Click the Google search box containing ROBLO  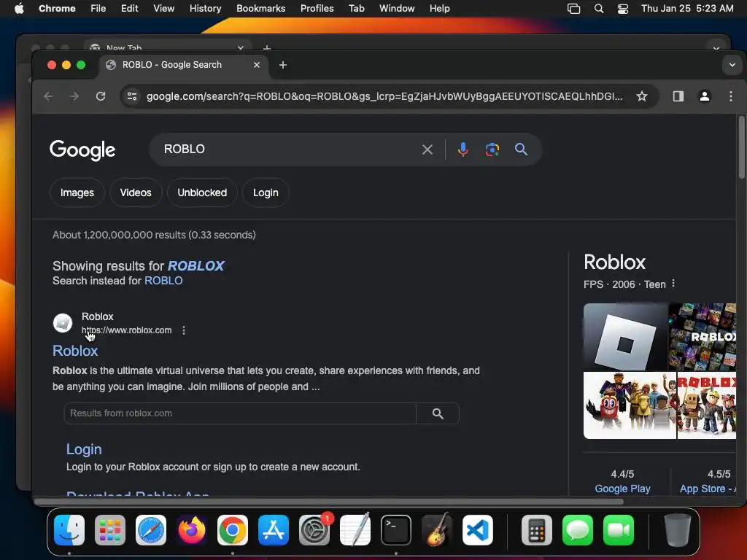[286, 149]
